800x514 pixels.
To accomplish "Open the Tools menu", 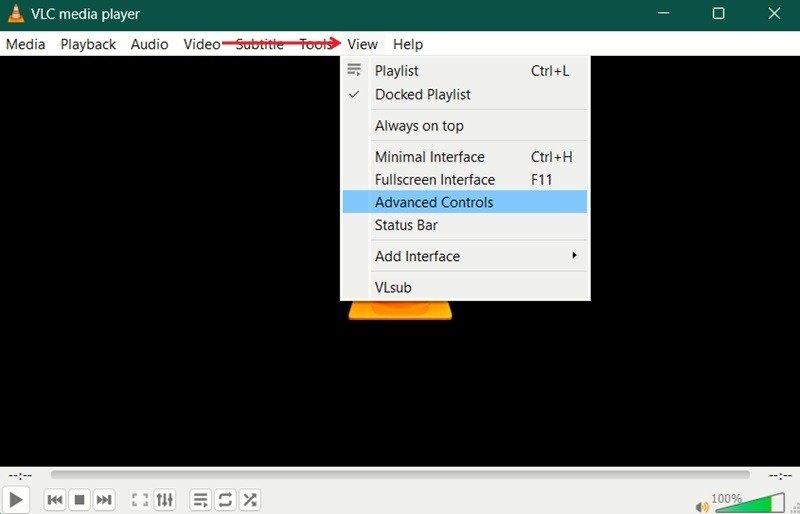I will tap(316, 44).
